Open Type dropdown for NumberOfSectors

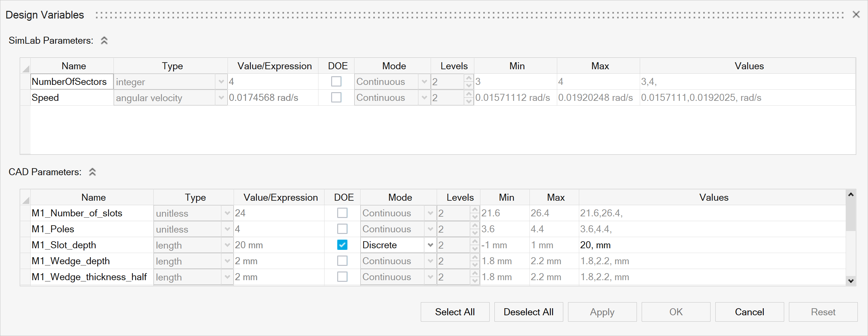point(221,82)
